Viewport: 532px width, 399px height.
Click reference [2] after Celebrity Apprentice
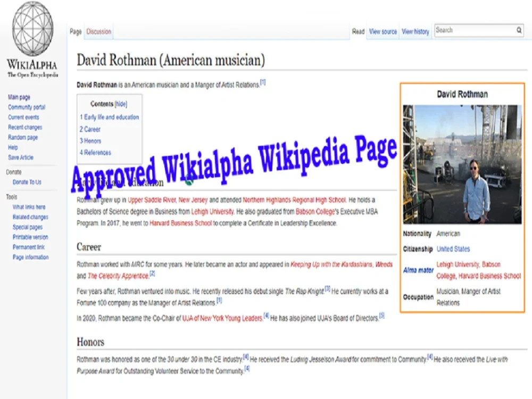point(152,273)
